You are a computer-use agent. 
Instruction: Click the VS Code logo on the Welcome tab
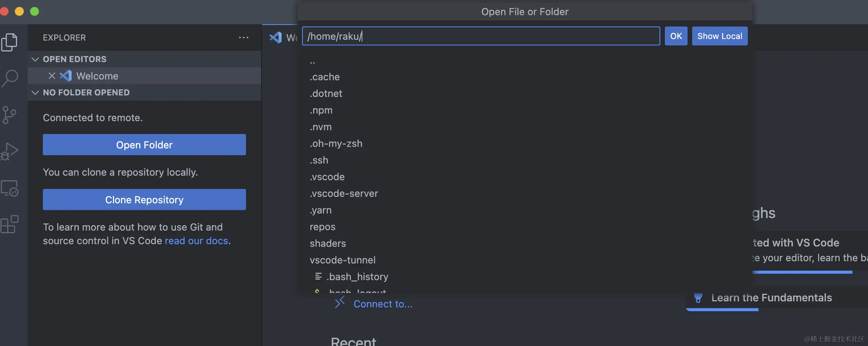click(x=276, y=37)
